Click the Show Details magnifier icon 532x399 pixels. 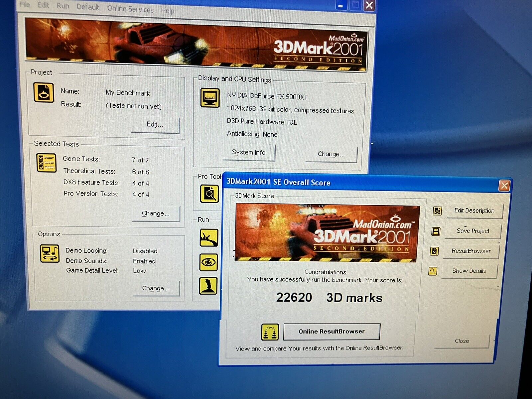click(433, 271)
